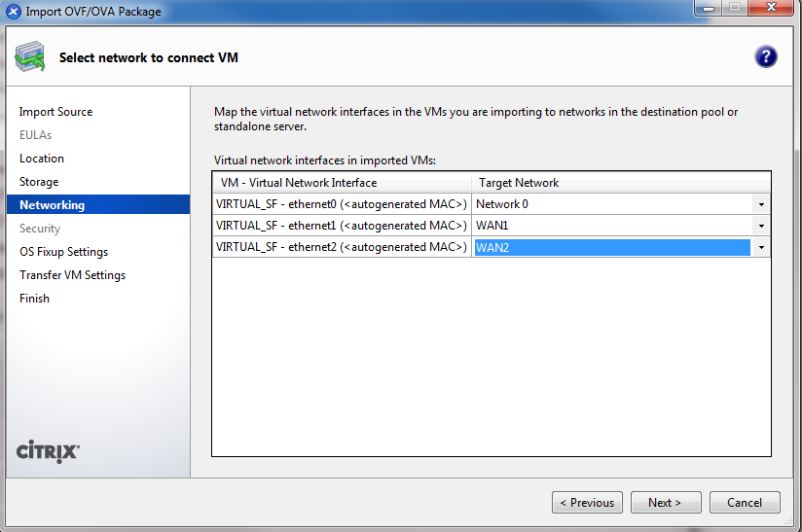Click the XenCenter icon in the title bar
This screenshot has height=532, width=802.
click(x=14, y=12)
